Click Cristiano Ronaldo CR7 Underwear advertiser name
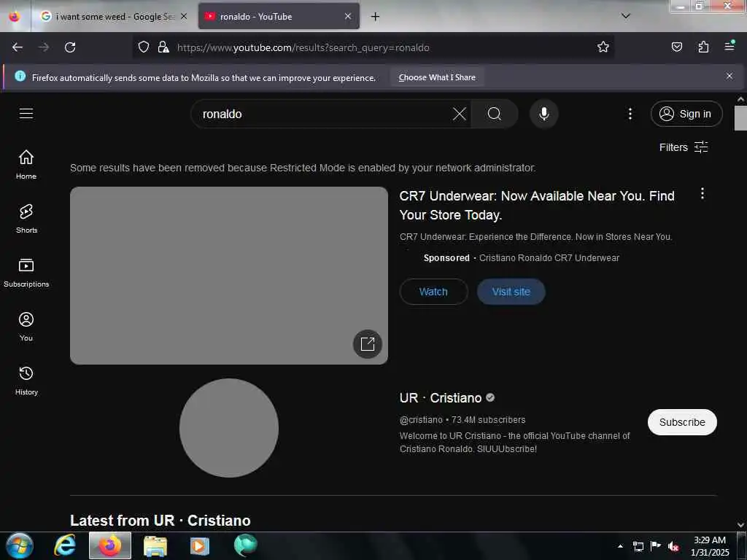 pos(549,257)
